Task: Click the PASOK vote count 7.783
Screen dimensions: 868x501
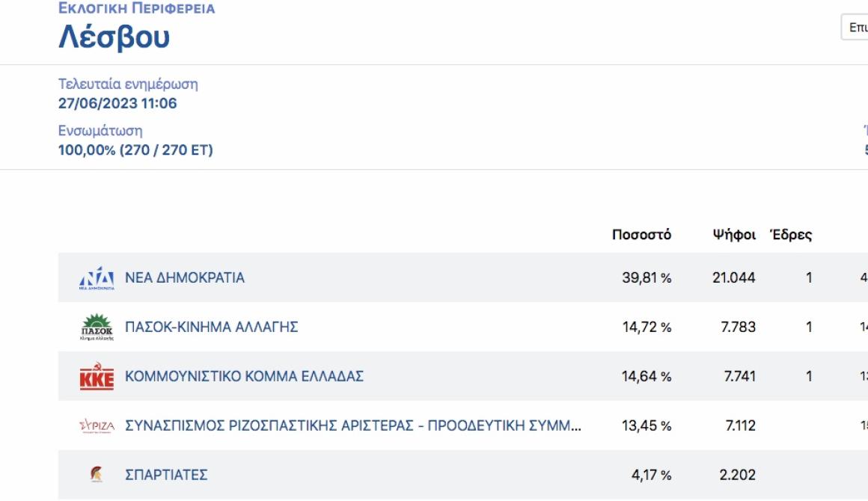Action: (x=738, y=327)
